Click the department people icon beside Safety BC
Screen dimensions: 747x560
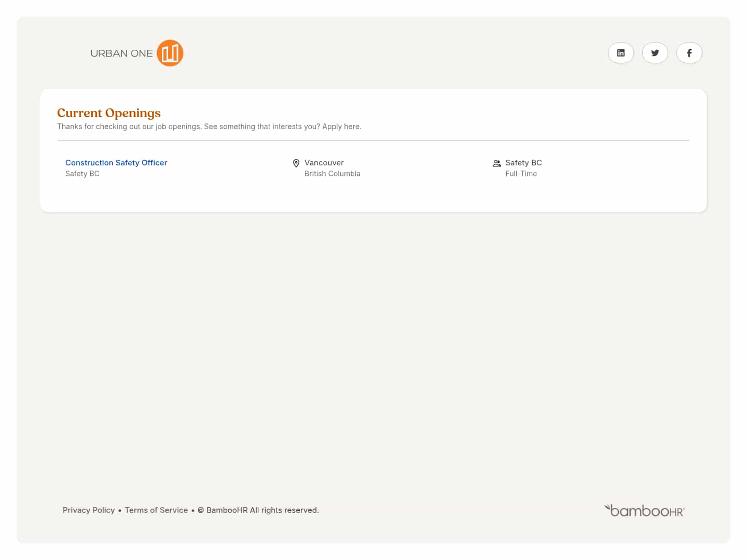(496, 163)
